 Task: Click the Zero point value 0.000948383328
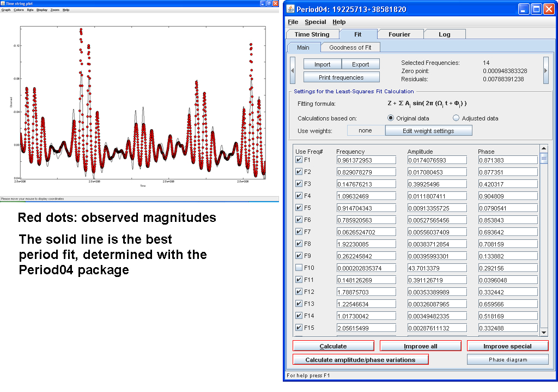click(x=505, y=71)
